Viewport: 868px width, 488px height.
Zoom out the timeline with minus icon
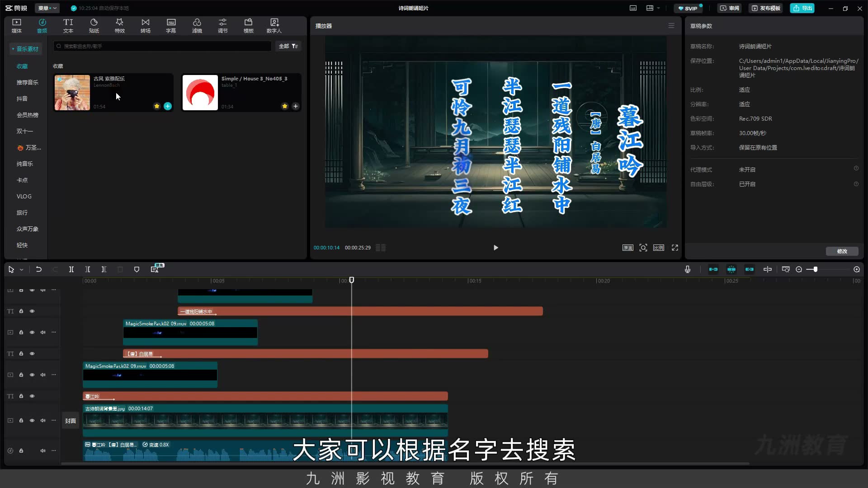799,269
